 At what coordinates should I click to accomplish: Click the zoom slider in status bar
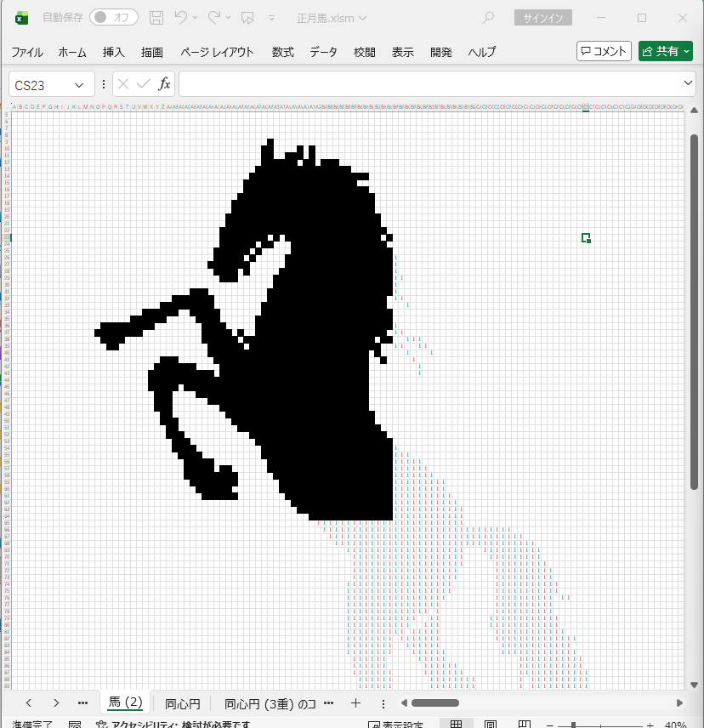click(x=574, y=725)
